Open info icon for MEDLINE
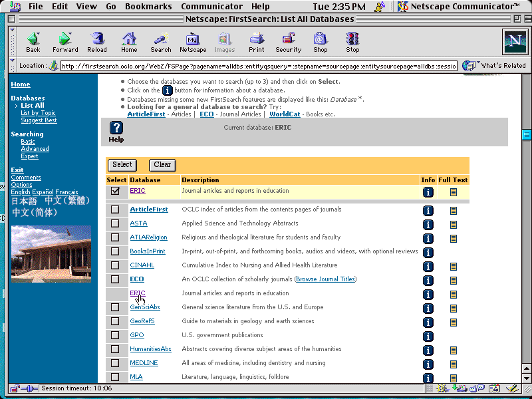Image resolution: width=532 pixels, height=399 pixels. (x=428, y=364)
